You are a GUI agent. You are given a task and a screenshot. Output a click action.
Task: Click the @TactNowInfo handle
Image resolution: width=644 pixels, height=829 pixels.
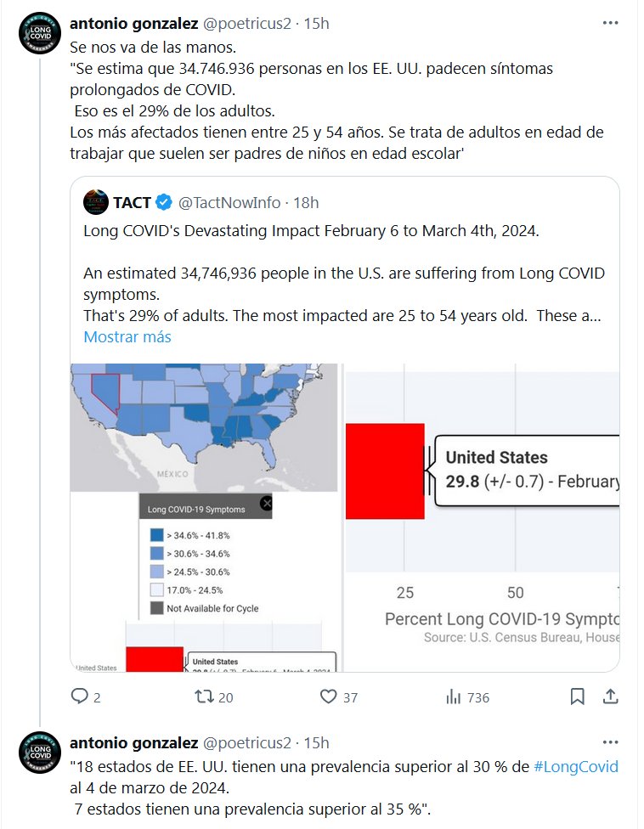coord(229,202)
